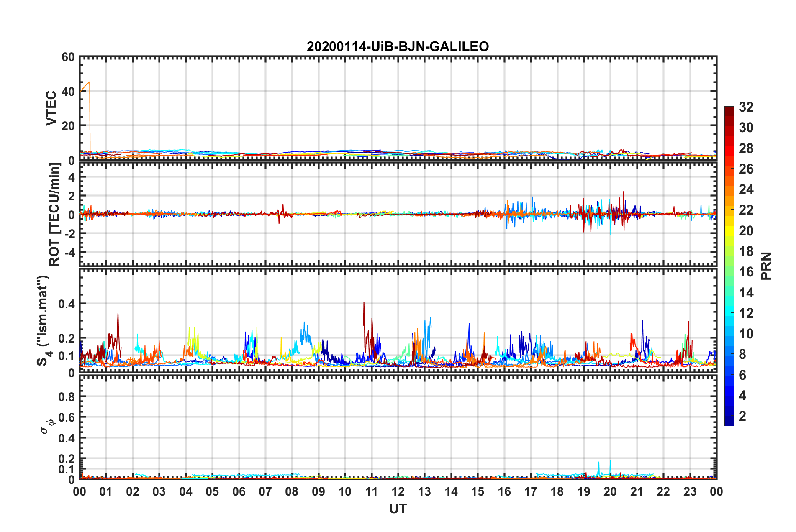The width and height of the screenshot is (796, 532).
Task: Click colorbar tick label 32
Action: click(746, 107)
